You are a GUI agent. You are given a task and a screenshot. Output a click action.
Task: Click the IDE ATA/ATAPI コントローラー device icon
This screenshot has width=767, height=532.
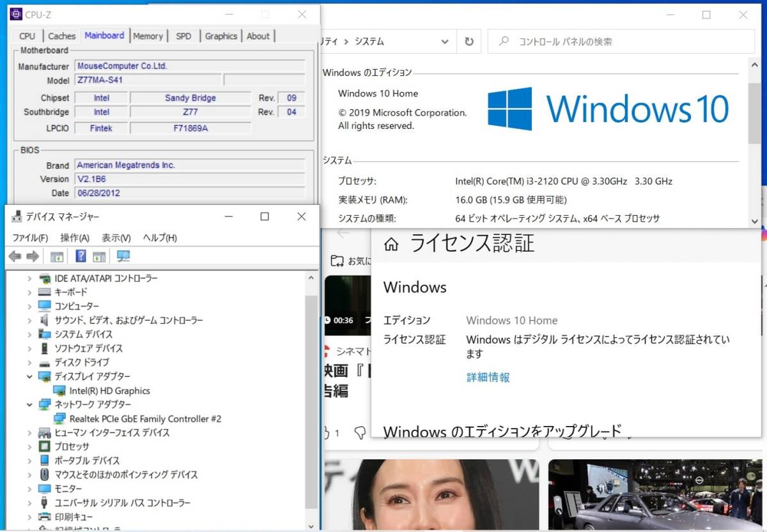tap(45, 278)
